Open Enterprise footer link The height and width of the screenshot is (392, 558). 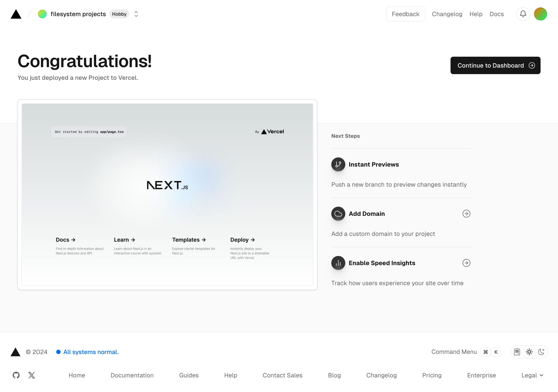(481, 375)
